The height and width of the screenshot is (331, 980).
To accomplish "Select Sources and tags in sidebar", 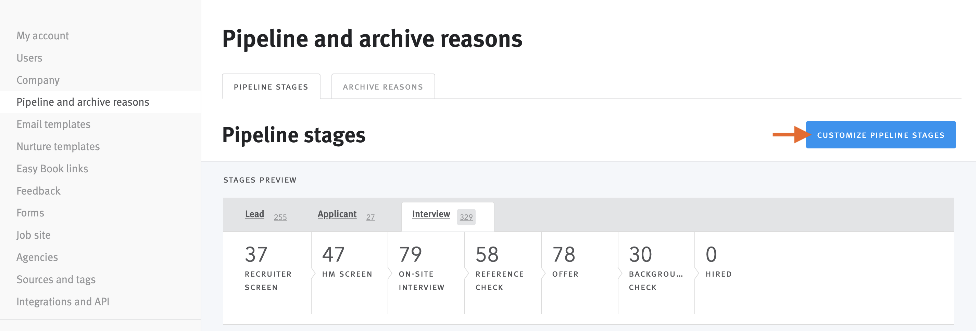I will 56,279.
